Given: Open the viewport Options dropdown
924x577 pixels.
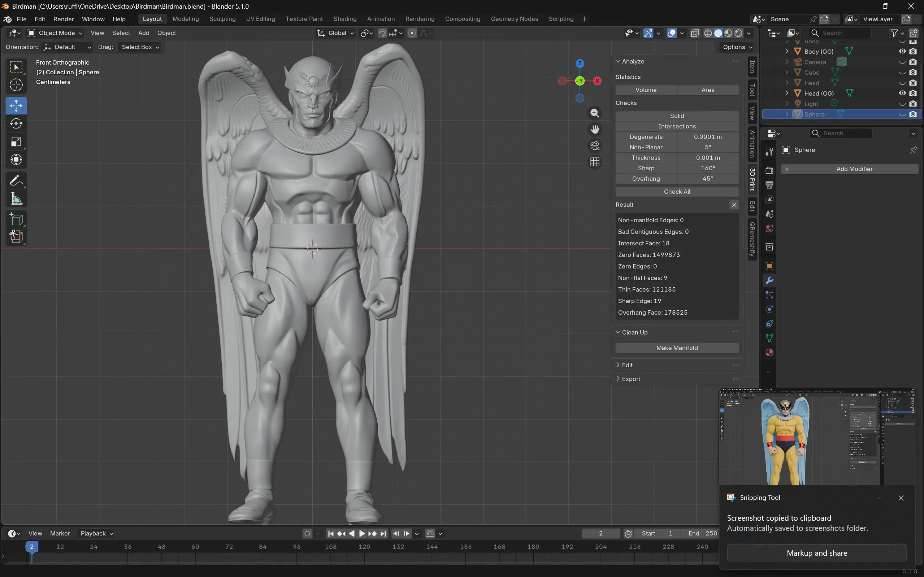Looking at the screenshot, I should [737, 47].
